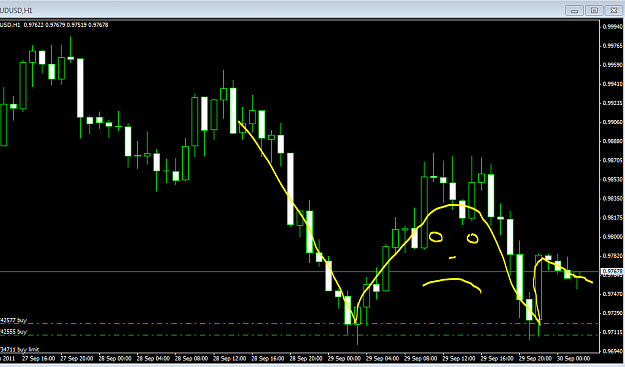The height and width of the screenshot is (367, 625).
Task: Click the 29 Sep 20:00 time label
Action: (x=536, y=358)
